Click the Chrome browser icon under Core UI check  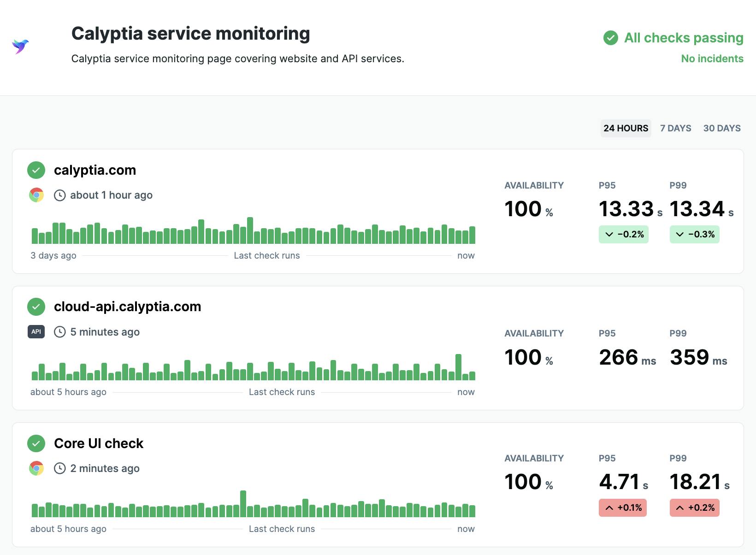[36, 468]
